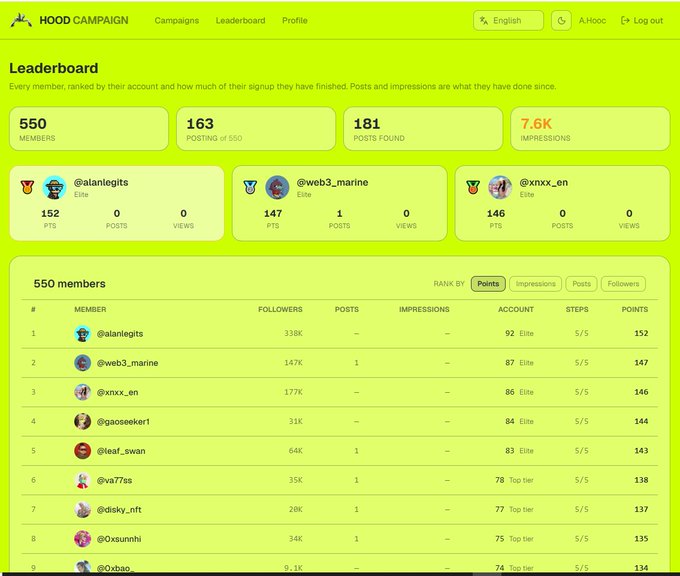Click @web3_marine avatar in table row 2
Viewport: 680px width, 576px height.
point(82,363)
